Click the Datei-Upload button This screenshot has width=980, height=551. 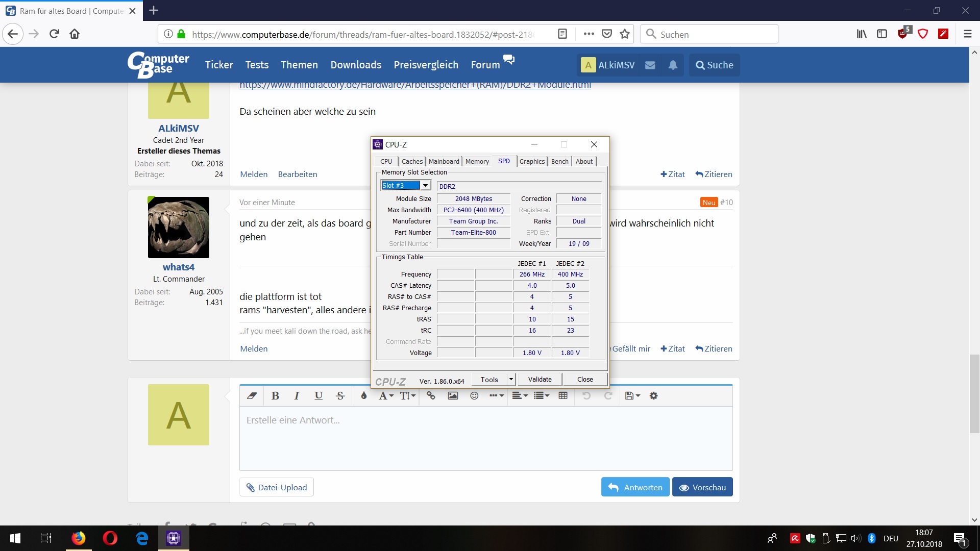[x=277, y=487]
